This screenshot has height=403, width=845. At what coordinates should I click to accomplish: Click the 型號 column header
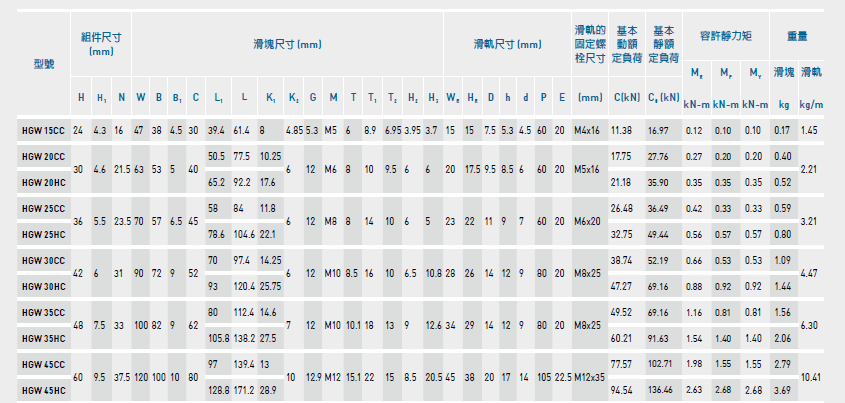click(x=36, y=64)
